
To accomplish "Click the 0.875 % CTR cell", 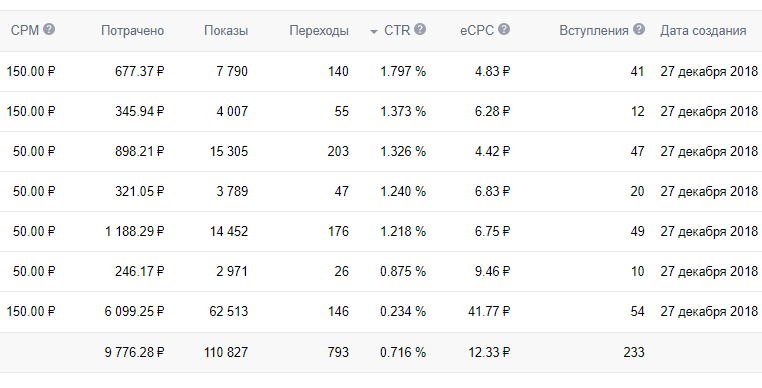I will 403,271.
